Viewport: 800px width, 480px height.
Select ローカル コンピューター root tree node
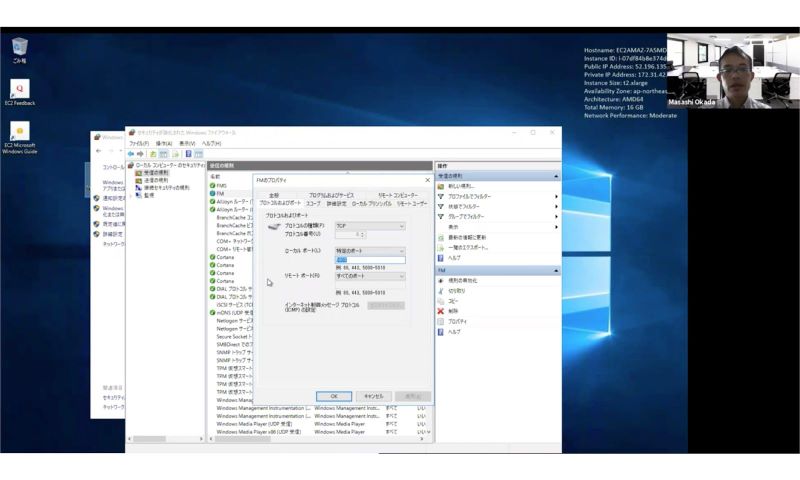tap(166, 165)
